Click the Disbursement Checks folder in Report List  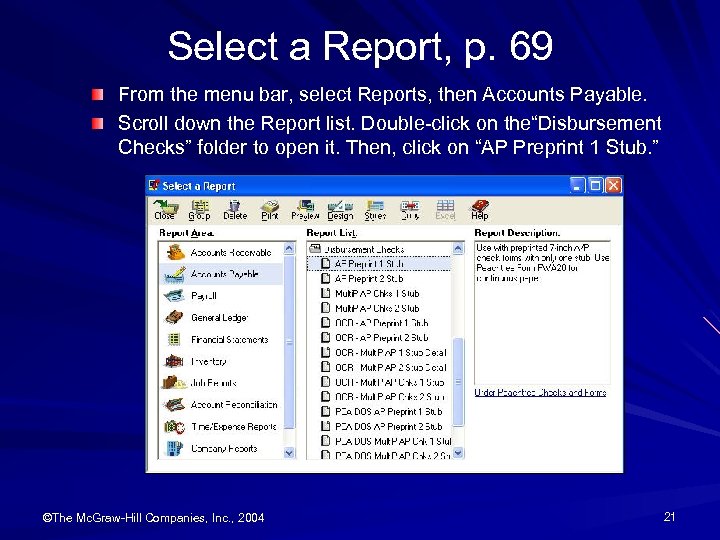[357, 249]
